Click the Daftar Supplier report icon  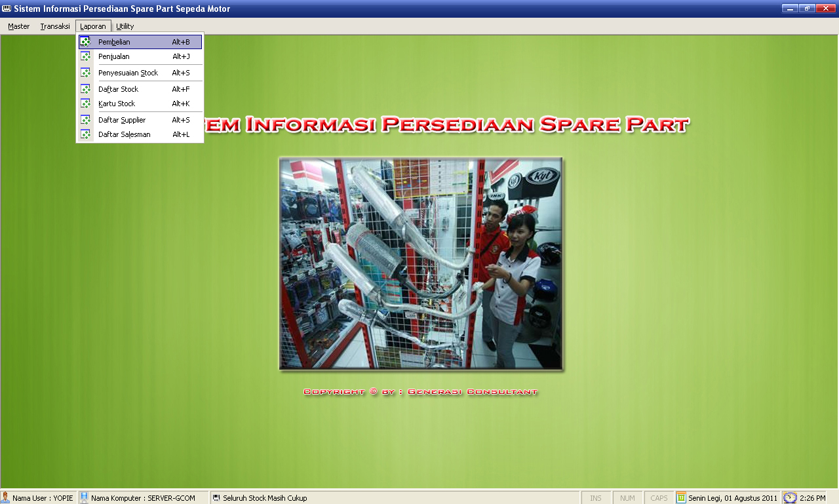[85, 120]
